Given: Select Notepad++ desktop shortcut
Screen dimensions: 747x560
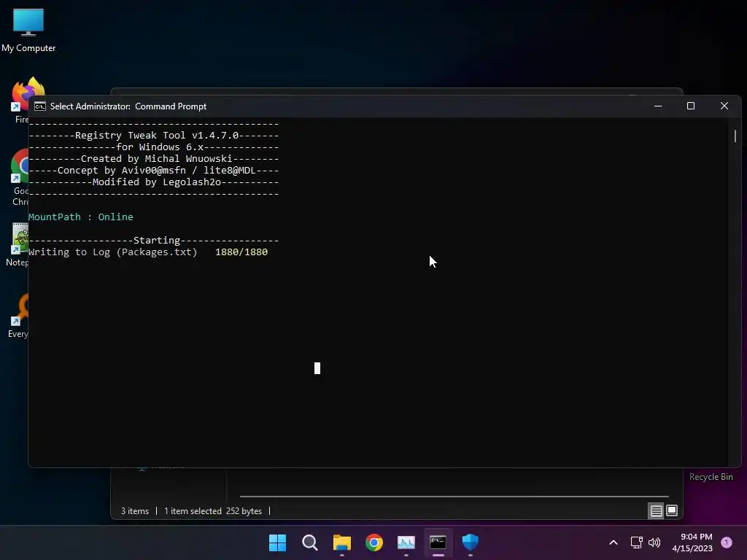Looking at the screenshot, I should (18, 245).
